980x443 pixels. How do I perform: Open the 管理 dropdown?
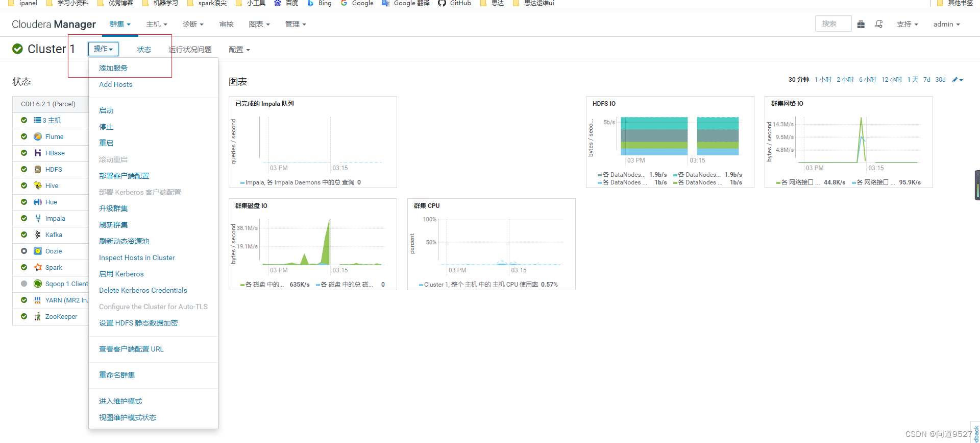[x=296, y=24]
